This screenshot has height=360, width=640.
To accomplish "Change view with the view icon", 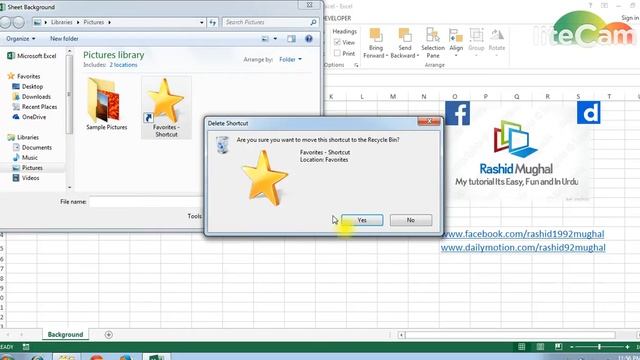I will (x=265, y=39).
